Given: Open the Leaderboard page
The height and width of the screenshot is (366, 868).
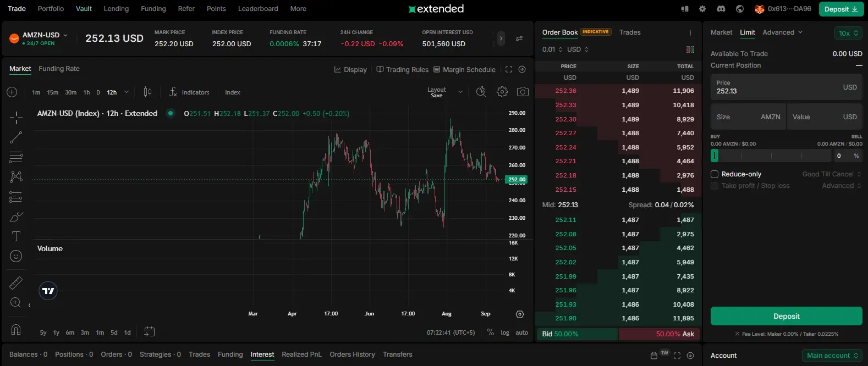Looking at the screenshot, I should (x=258, y=9).
